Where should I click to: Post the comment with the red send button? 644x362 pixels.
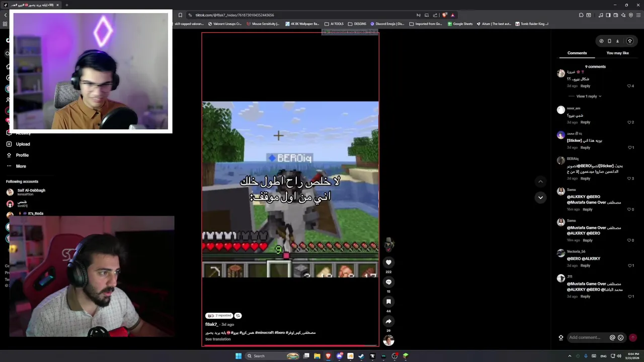[x=633, y=338]
